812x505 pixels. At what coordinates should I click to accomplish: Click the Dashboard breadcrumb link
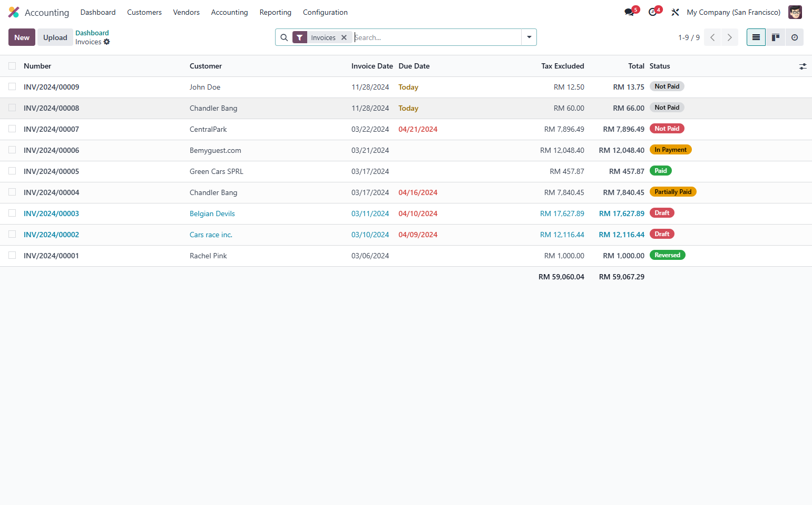click(x=92, y=33)
